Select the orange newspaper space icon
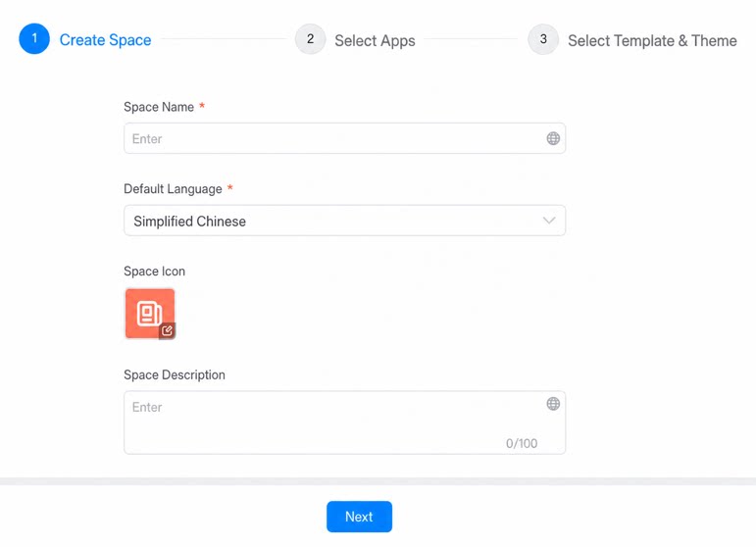Viewport: 756px width, 547px height. point(150,314)
